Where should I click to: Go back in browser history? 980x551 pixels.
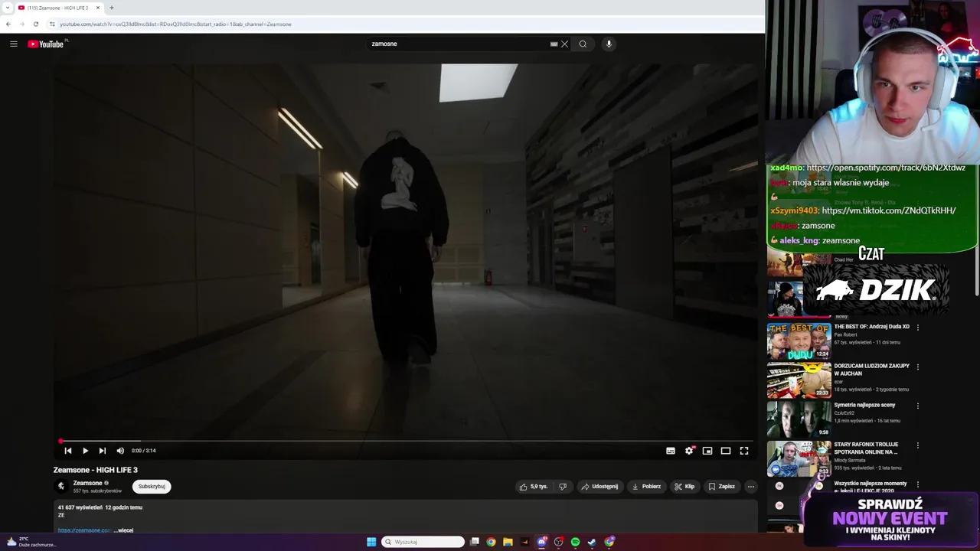pos(8,24)
